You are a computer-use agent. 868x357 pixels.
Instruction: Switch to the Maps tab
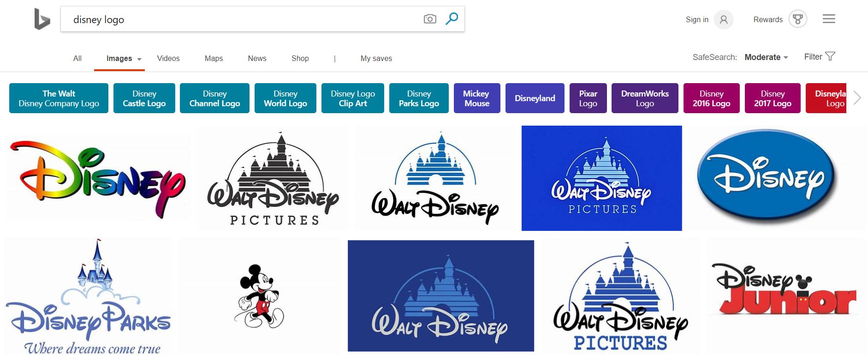(x=214, y=58)
